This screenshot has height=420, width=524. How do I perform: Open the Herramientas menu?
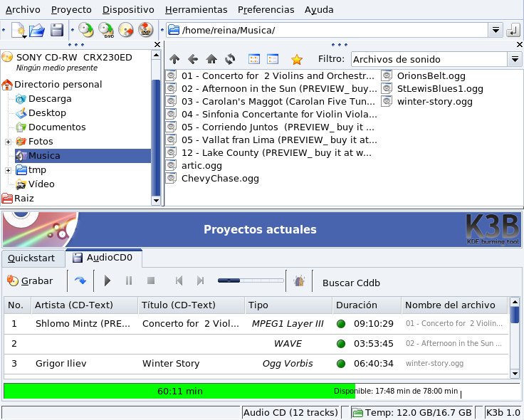coord(196,10)
